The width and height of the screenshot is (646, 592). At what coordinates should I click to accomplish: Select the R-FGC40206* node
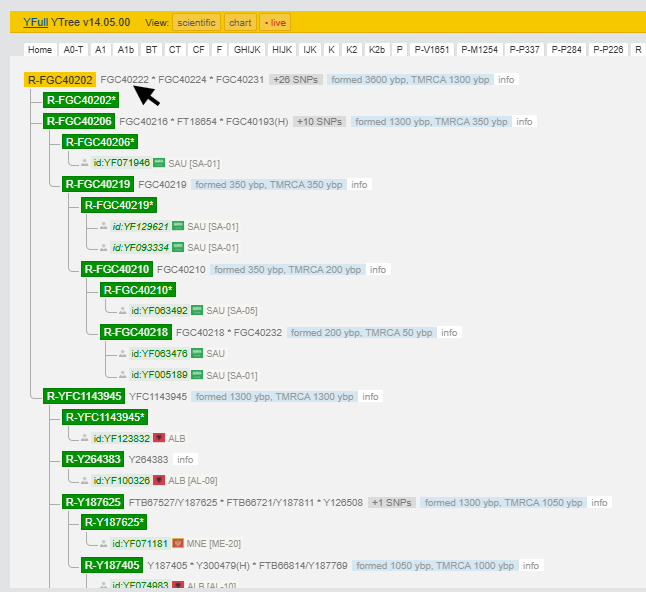(x=100, y=142)
